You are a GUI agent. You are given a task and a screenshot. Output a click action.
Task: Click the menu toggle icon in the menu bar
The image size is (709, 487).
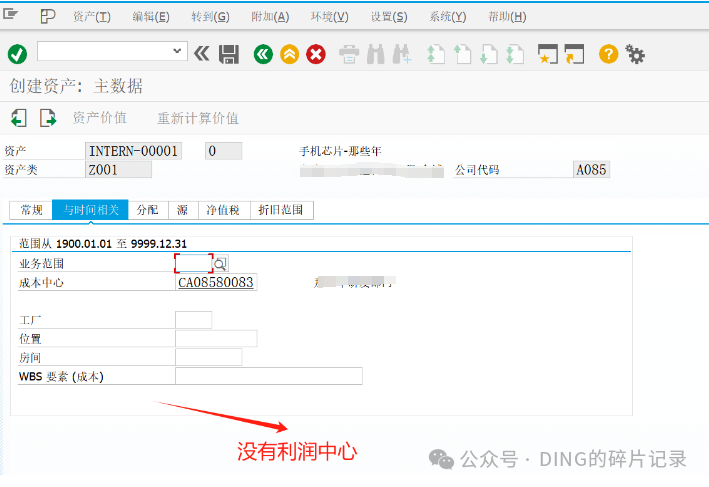tap(10, 14)
